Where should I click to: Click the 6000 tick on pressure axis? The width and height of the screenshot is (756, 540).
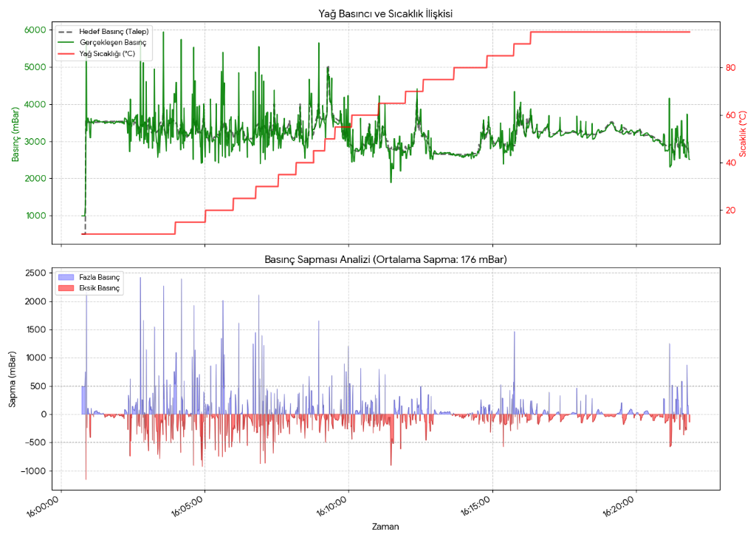coord(36,30)
